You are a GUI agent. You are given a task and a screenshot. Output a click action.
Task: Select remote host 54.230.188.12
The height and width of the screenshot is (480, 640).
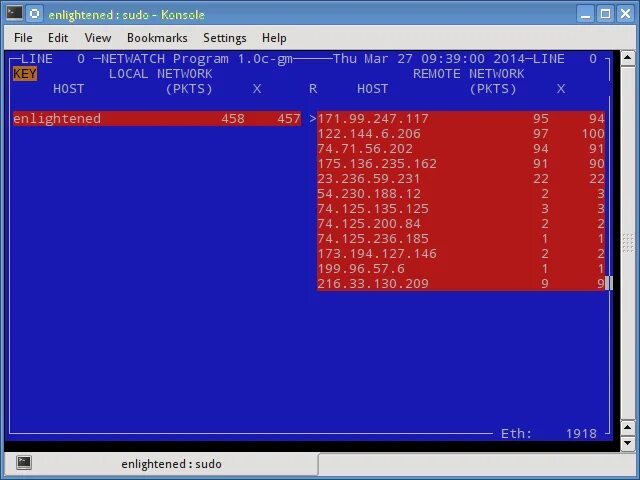click(461, 194)
